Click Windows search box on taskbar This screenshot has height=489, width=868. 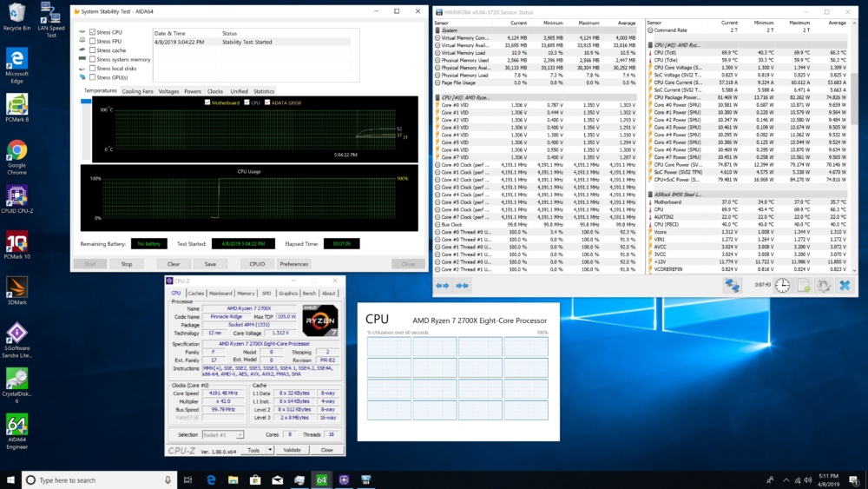100,480
